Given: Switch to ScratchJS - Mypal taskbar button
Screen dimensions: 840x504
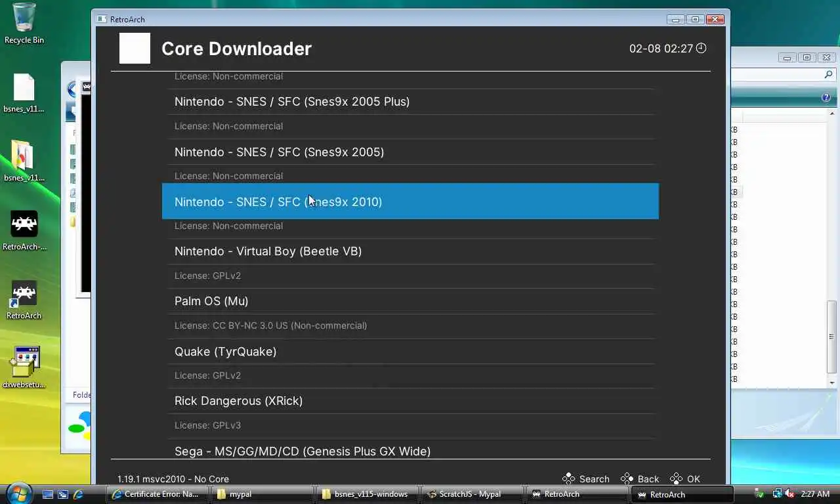Looking at the screenshot, I should [x=472, y=494].
